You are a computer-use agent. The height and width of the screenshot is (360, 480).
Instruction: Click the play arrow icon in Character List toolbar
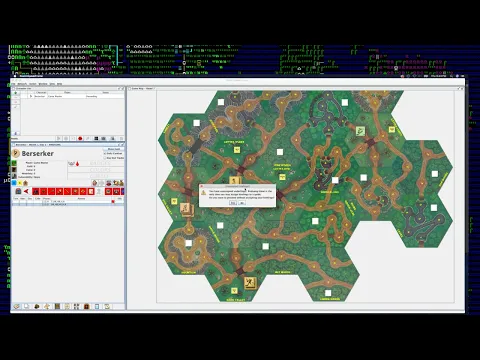click(x=59, y=138)
